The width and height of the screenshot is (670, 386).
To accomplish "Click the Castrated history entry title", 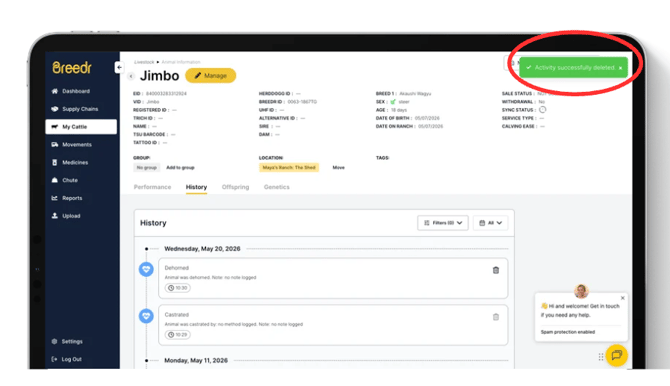I will (176, 315).
